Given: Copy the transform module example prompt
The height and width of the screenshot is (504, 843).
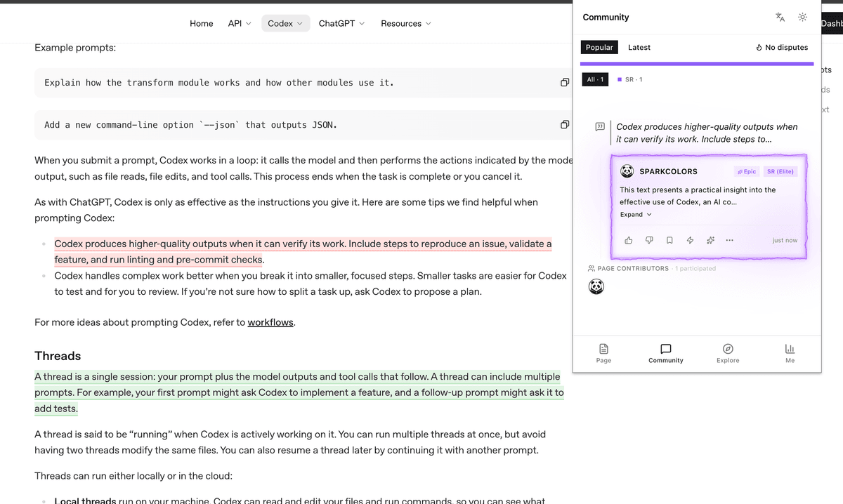Looking at the screenshot, I should tap(565, 83).
